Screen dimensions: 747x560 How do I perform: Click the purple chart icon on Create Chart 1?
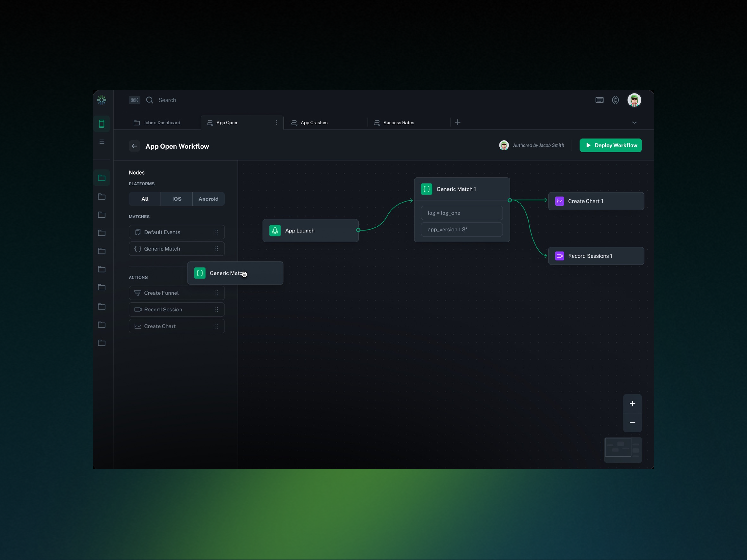pos(559,201)
